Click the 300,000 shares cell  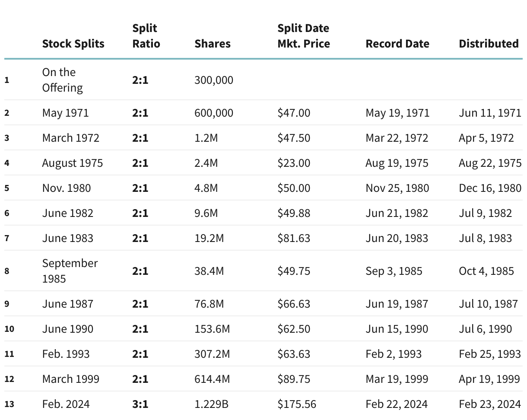pos(214,80)
